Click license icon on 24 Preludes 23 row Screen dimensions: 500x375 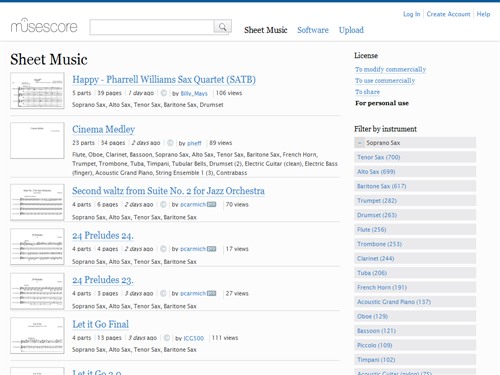pyautogui.click(x=163, y=293)
